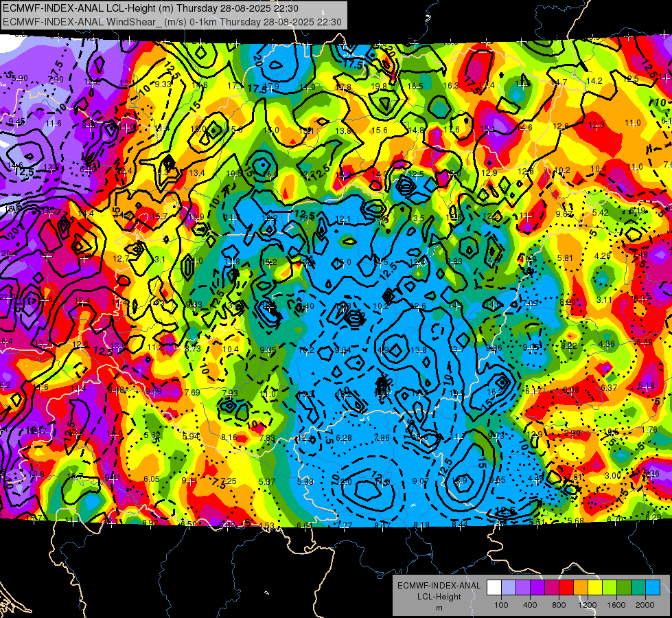Viewport: 672px width, 618px height.
Task: Click the LCL-Height title line in header
Action: pos(150,8)
